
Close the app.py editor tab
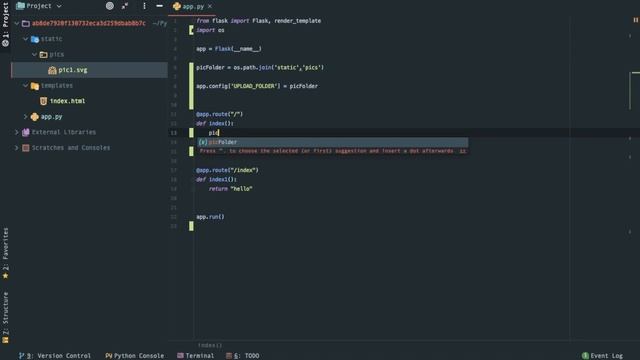[210, 6]
